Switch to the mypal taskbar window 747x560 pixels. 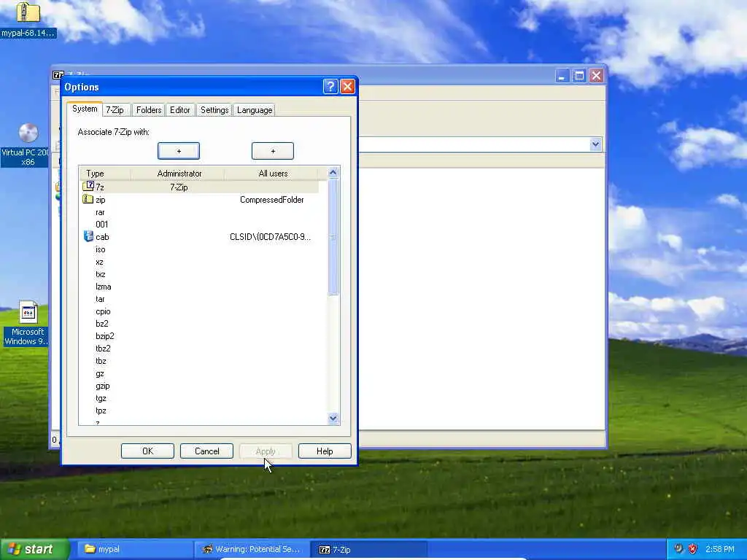pyautogui.click(x=134, y=549)
